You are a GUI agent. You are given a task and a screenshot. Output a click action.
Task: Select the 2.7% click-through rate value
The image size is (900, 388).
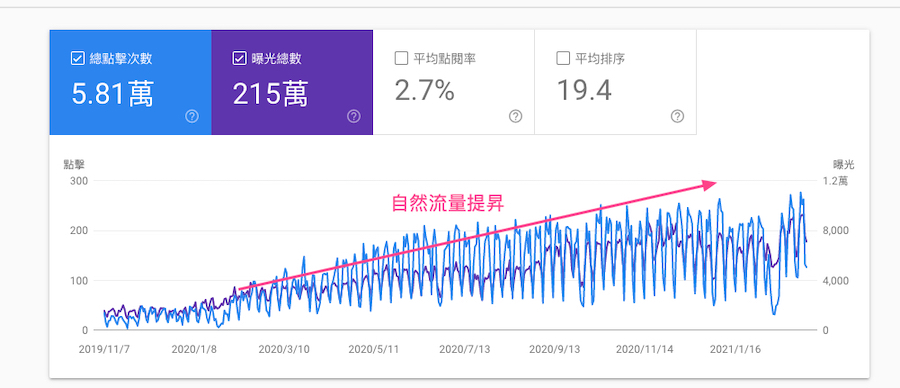[425, 91]
